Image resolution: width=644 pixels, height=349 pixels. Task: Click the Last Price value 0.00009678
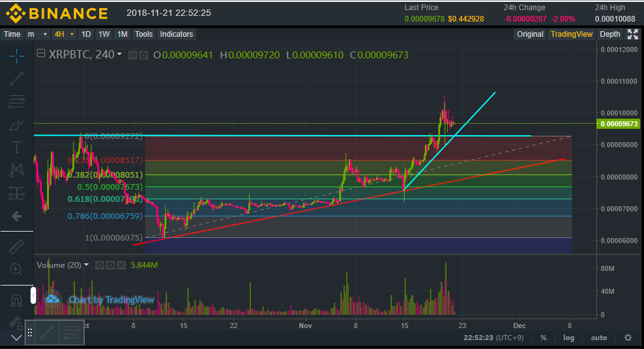[x=425, y=19]
